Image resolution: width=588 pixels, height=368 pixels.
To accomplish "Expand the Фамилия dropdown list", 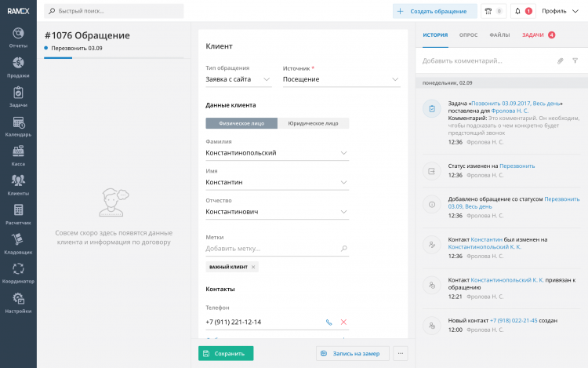I will click(344, 153).
